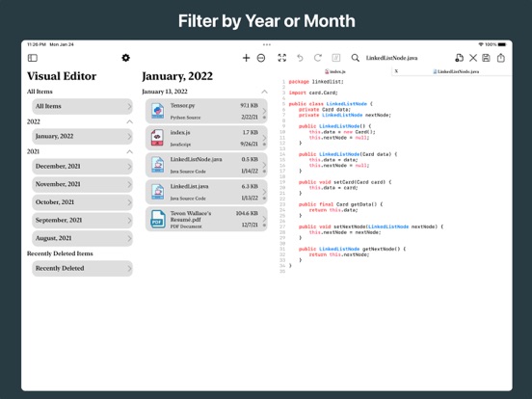Click the Wi-Fi status icon
This screenshot has height=399, width=532.
click(481, 44)
